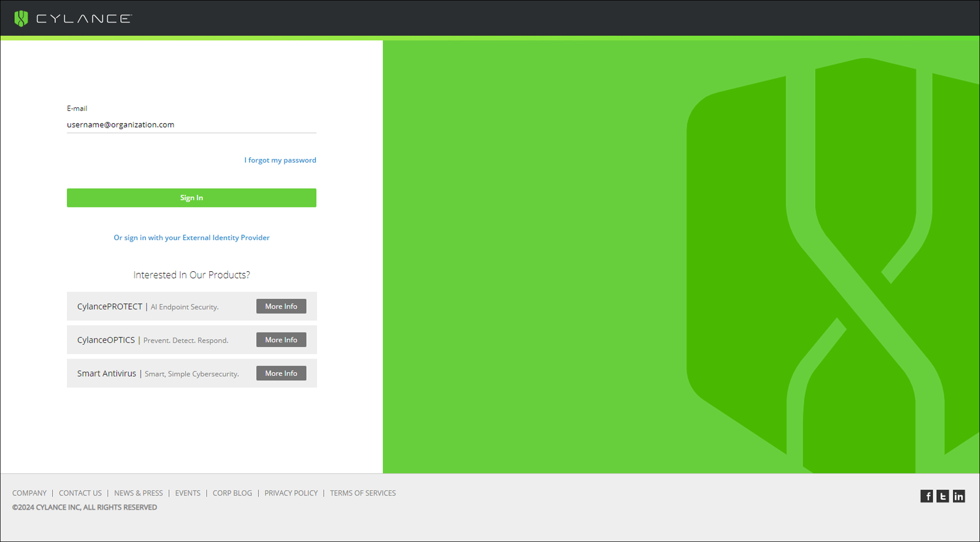Viewport: 980px width, 542px height.
Task: Click the 'E-mail' field label
Action: (x=77, y=109)
